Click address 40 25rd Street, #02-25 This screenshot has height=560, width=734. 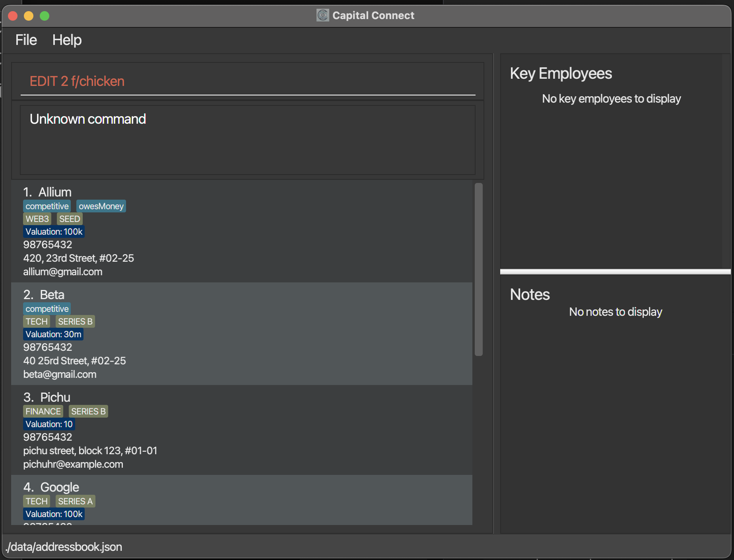point(74,361)
